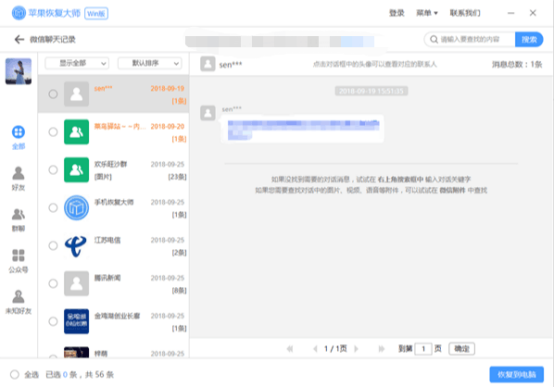
Task: Click the 欢乐旺沙群 conversation name
Action: (x=111, y=164)
